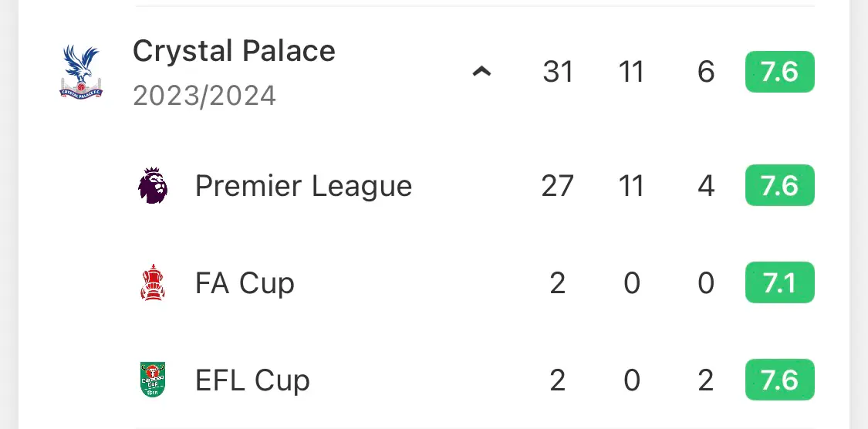Viewport: 868px width, 429px height.
Task: Open the EFL Cup competition row
Action: coord(434,380)
